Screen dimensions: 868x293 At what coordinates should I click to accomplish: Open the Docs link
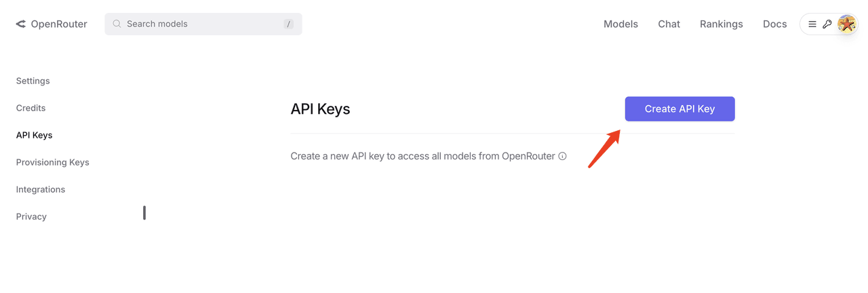point(774,24)
